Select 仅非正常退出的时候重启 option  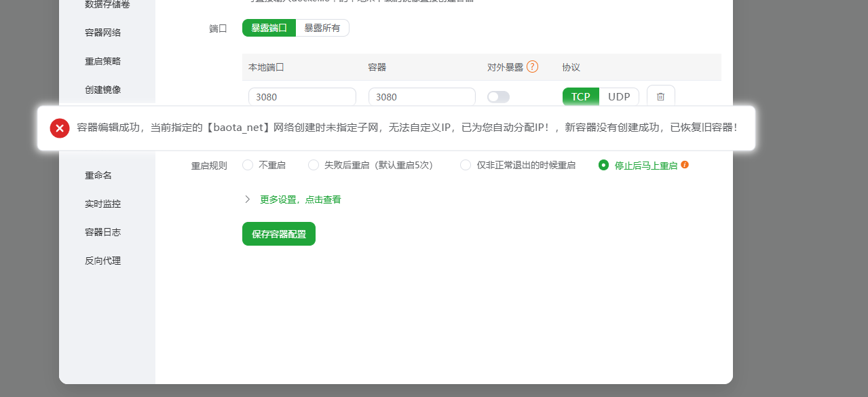coord(466,165)
